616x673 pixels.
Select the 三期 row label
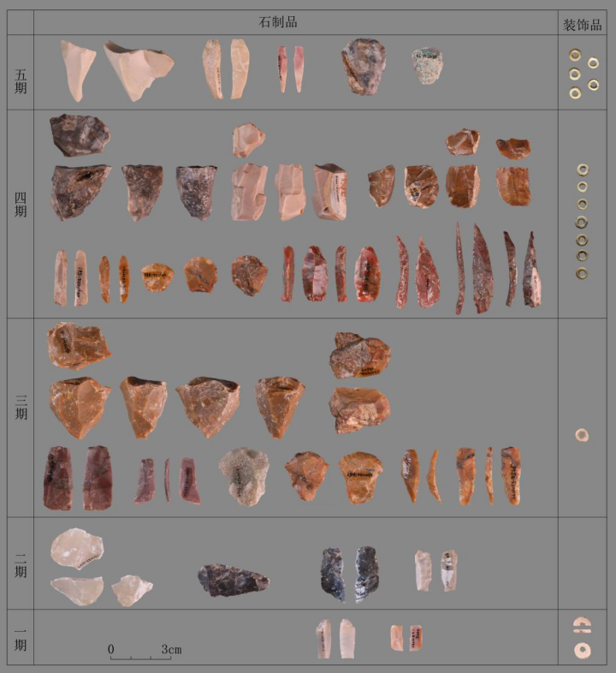point(21,417)
